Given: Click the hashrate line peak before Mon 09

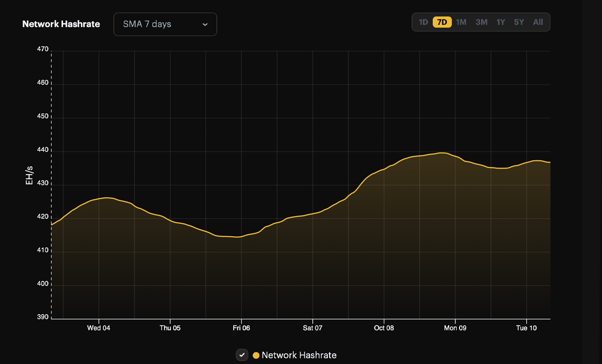Looking at the screenshot, I should (441, 153).
